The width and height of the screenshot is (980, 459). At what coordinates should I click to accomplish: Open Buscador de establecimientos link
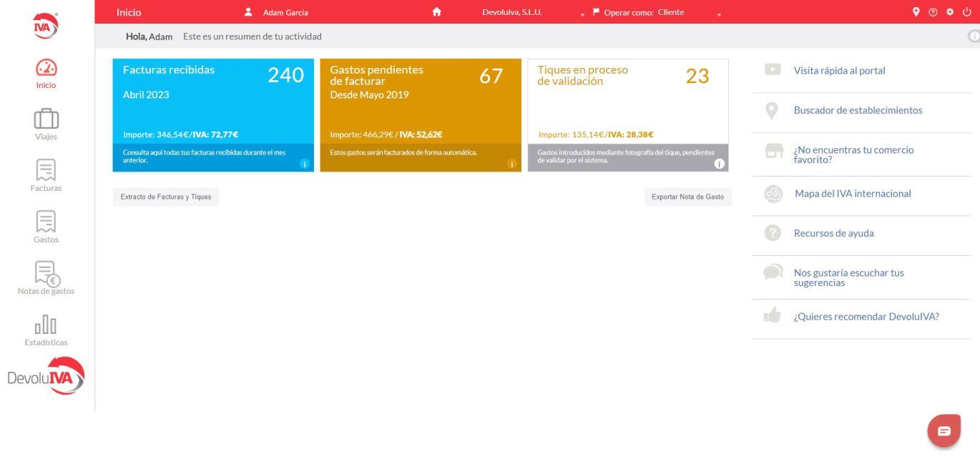point(858,110)
